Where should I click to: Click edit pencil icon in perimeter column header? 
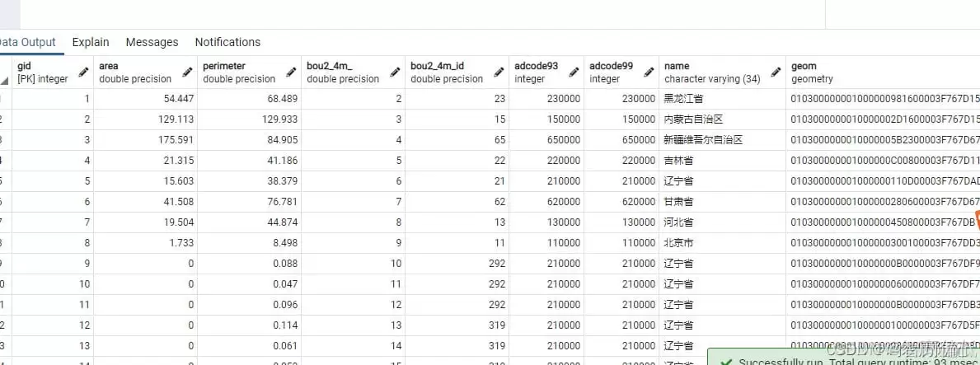pos(291,72)
